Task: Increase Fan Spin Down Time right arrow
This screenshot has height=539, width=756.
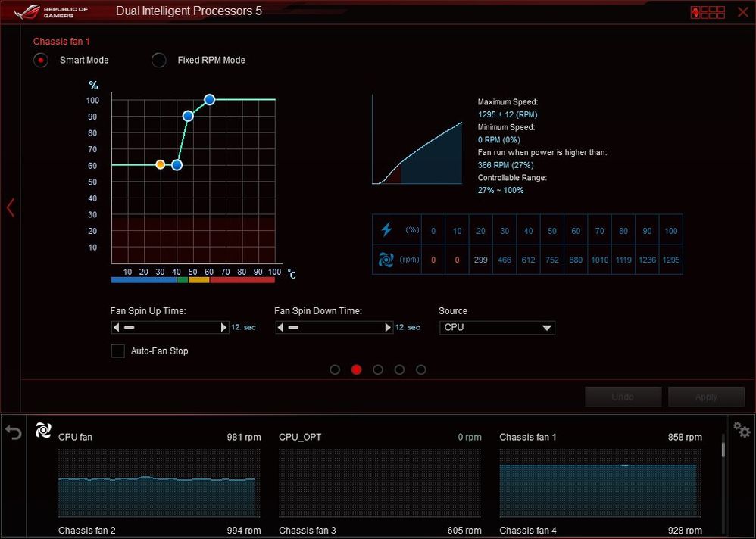Action: point(388,328)
